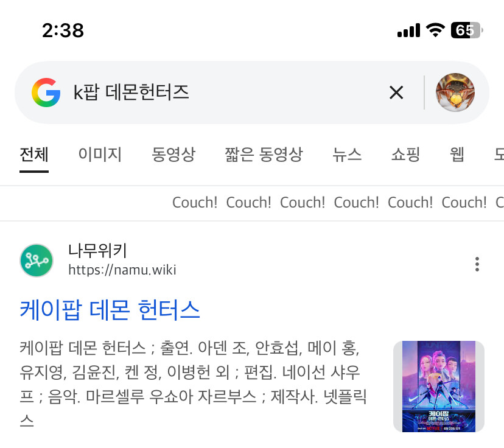Open the 짧은 동영상 tab

pos(264,154)
